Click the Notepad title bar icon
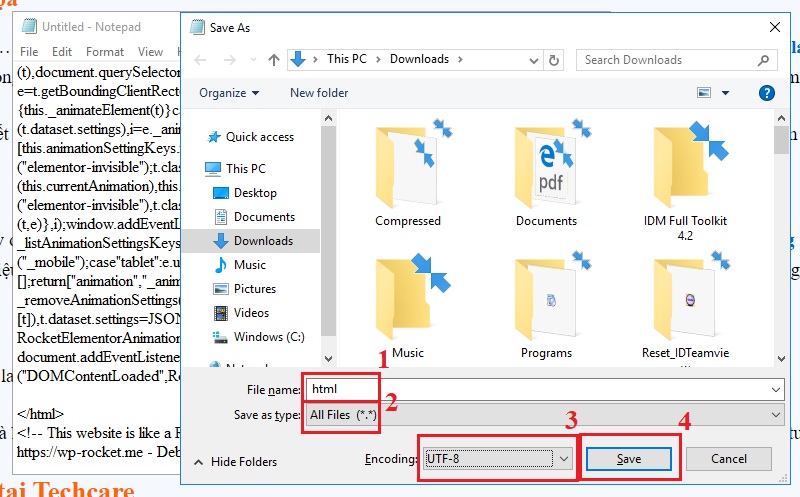800x497 pixels. tap(30, 27)
